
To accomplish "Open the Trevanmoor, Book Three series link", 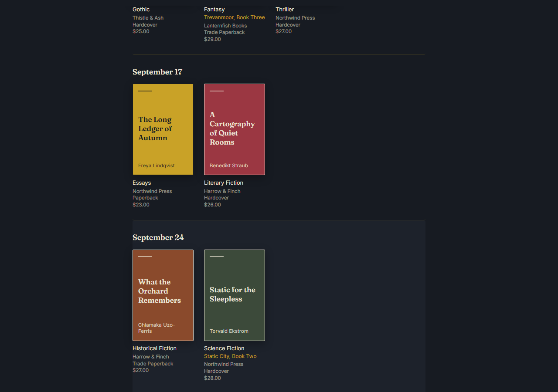I will click(235, 17).
